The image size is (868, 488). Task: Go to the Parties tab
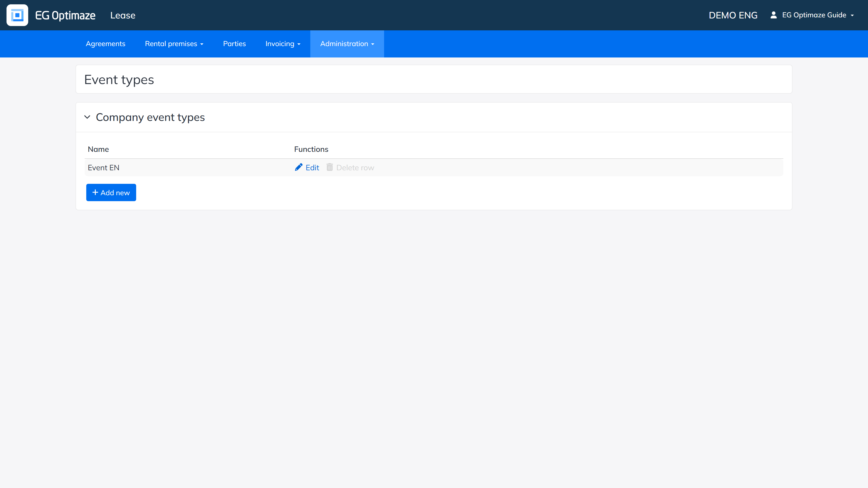pyautogui.click(x=235, y=44)
